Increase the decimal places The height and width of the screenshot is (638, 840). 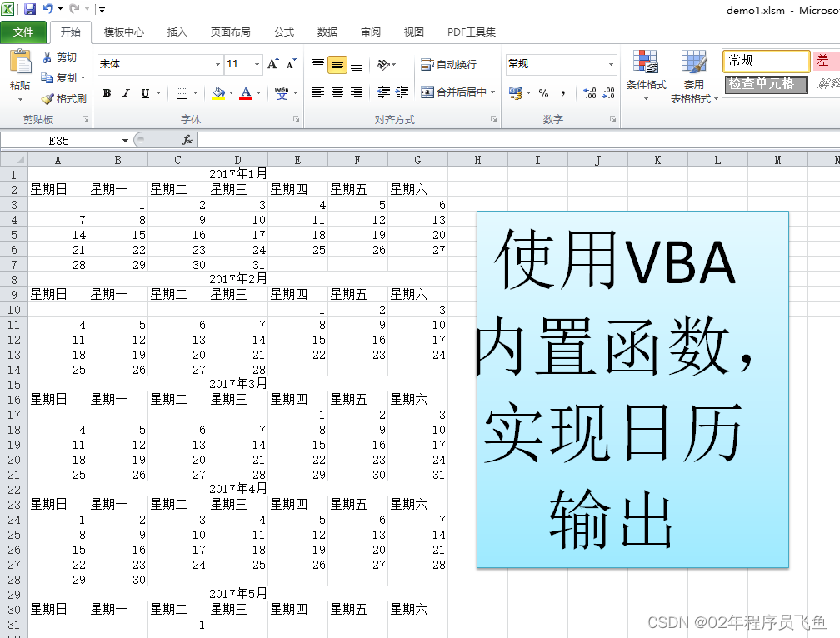point(590,93)
